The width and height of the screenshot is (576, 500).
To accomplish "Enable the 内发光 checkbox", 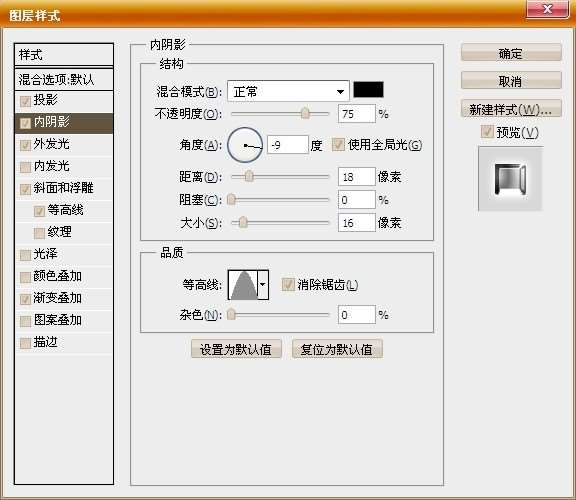I will (x=25, y=167).
